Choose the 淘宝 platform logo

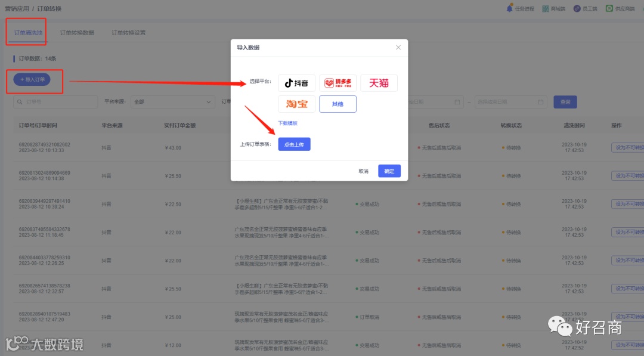click(x=296, y=104)
